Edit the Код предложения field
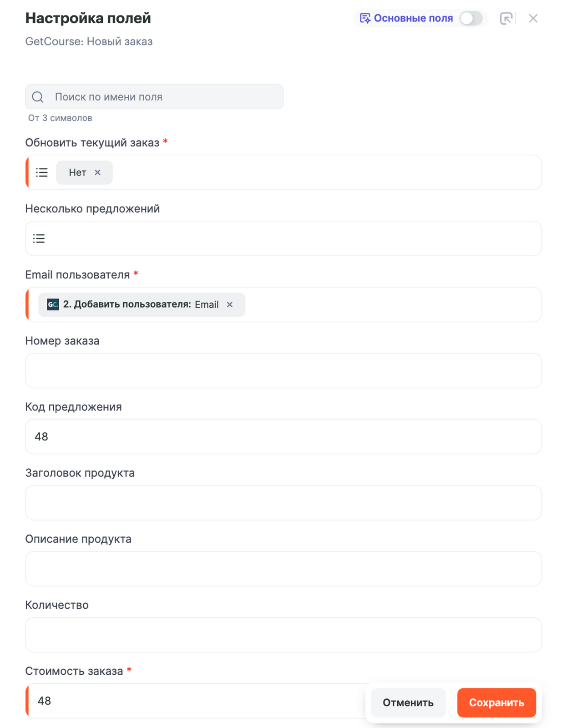 coord(283,436)
